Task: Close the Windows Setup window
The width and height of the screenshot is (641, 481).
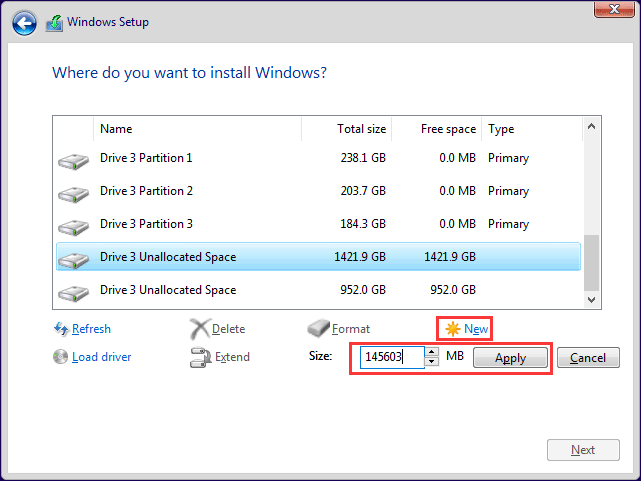Action: tap(614, 9)
